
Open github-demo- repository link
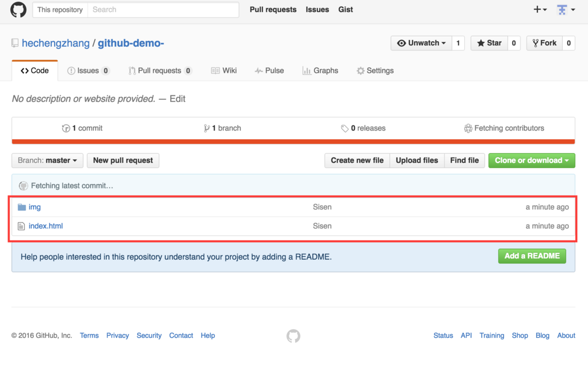click(x=131, y=43)
